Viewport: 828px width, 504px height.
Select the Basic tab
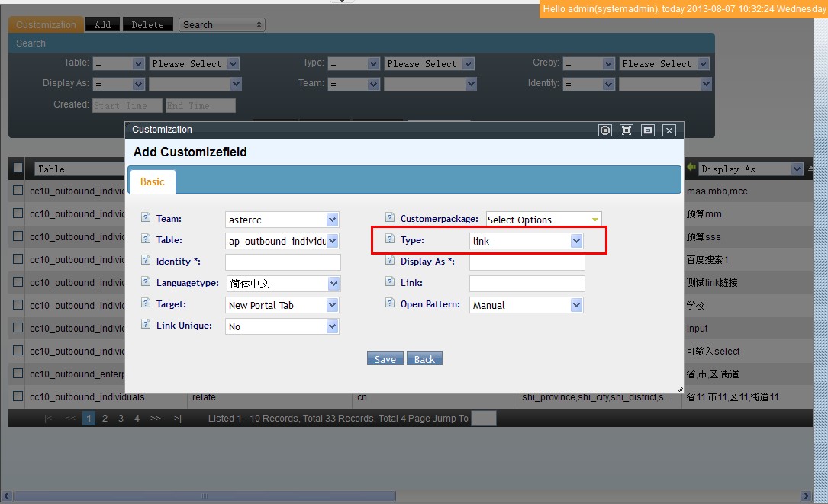pyautogui.click(x=152, y=181)
